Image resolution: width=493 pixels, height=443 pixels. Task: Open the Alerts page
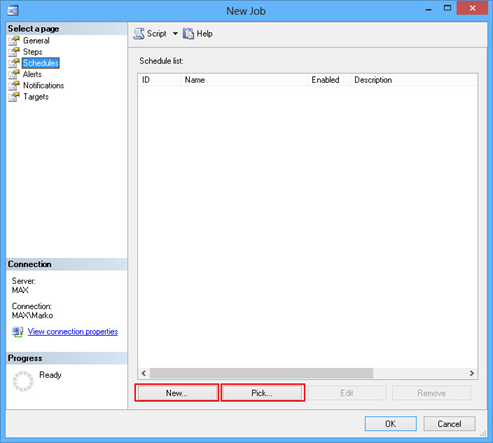point(32,74)
